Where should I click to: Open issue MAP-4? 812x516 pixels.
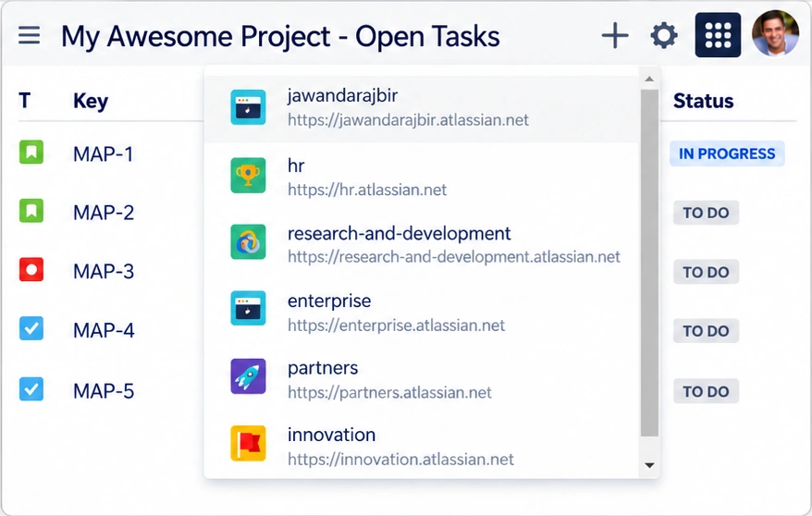(x=104, y=330)
